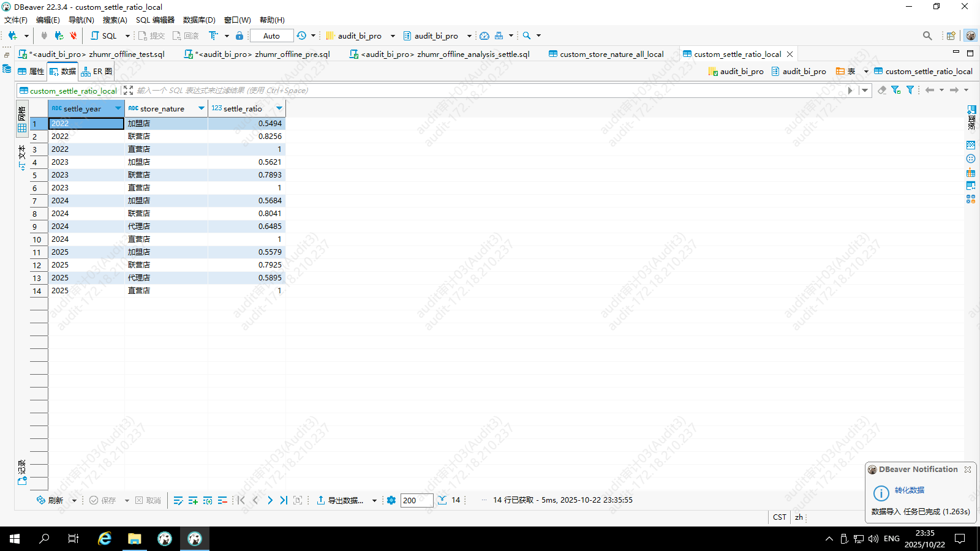Open the 数据库(D) menu

click(199, 20)
